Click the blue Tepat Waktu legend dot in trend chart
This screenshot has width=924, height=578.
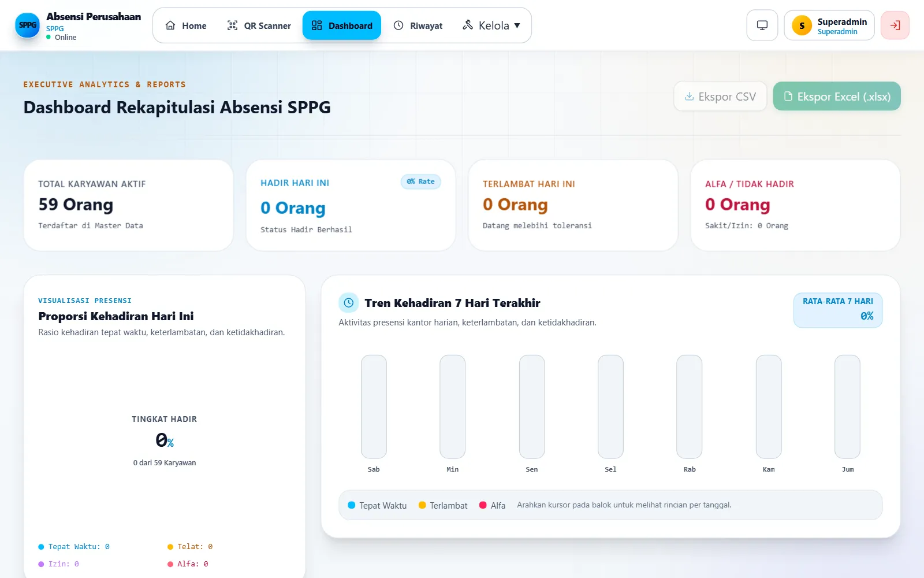click(x=351, y=505)
